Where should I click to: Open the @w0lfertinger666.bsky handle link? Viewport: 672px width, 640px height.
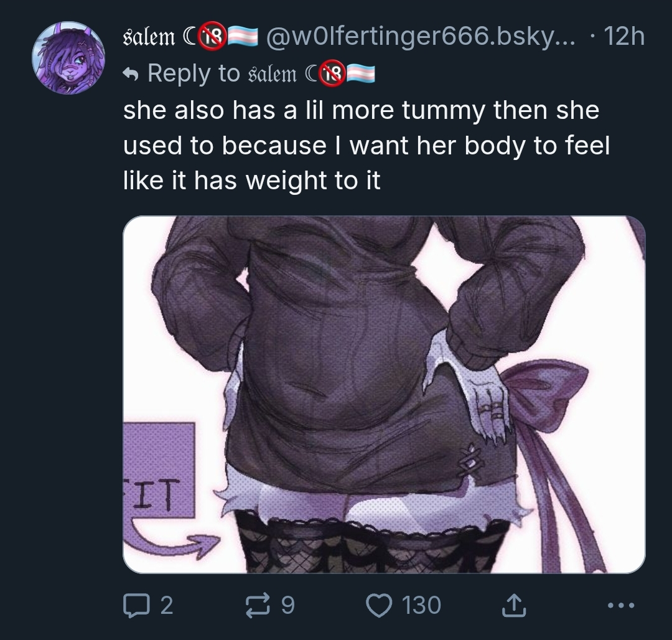(x=421, y=37)
